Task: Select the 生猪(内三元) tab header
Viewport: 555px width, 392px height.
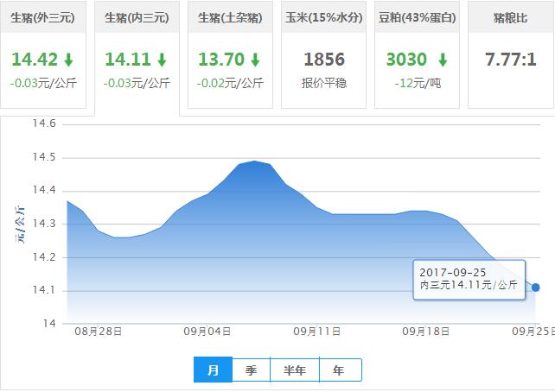Action: 137,18
